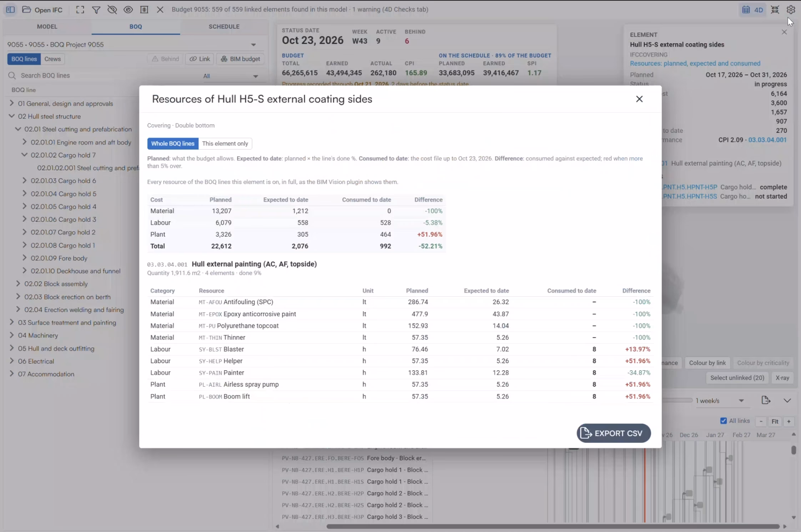Click the BIM budget button
The image size is (801, 532).
tap(240, 59)
